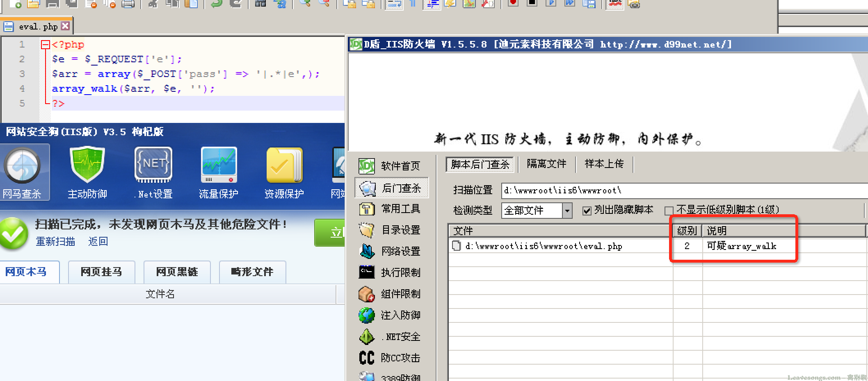Click the 扫描位置 path input field
This screenshot has height=381, width=868.
pos(684,190)
